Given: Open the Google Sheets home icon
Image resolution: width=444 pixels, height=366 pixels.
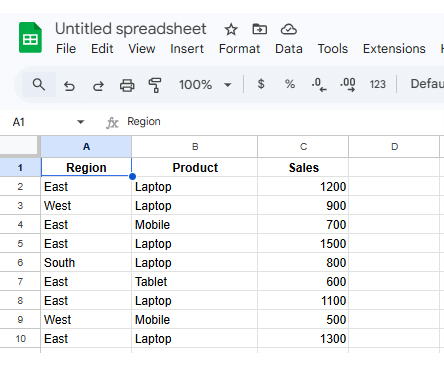Looking at the screenshot, I should coord(30,38).
